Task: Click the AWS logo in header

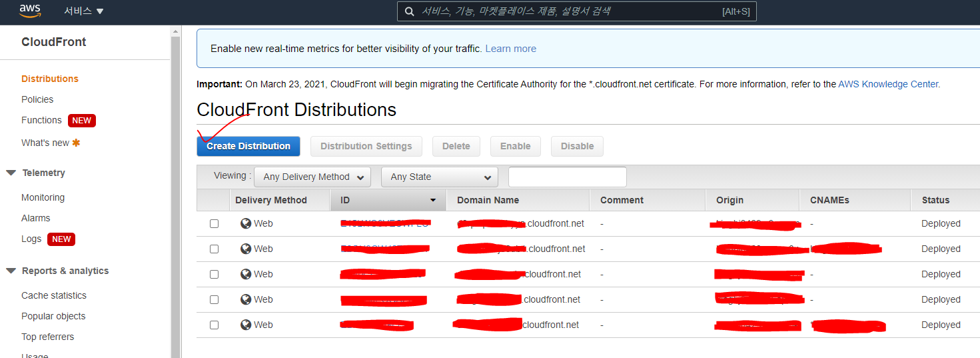Action: click(x=30, y=11)
